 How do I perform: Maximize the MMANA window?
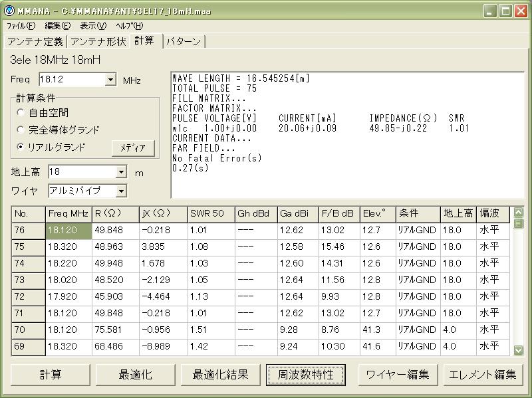click(505, 11)
